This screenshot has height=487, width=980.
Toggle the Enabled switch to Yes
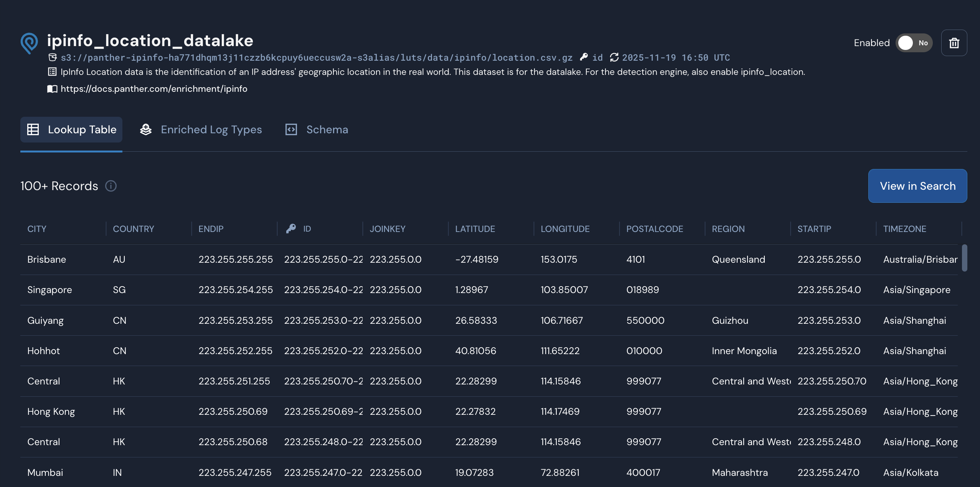tap(914, 43)
